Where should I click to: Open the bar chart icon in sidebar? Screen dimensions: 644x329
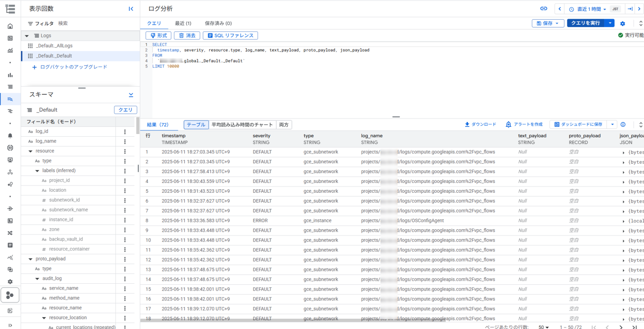(x=10, y=75)
